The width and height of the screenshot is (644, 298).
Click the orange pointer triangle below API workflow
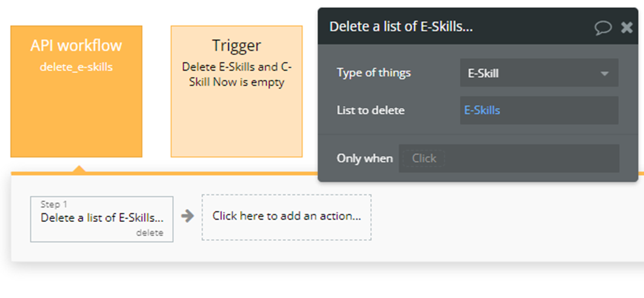point(78,170)
